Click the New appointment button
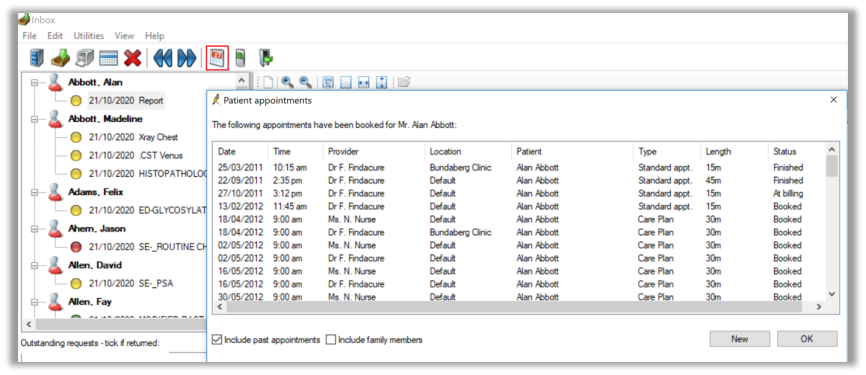The height and width of the screenshot is (375, 866). (x=740, y=339)
